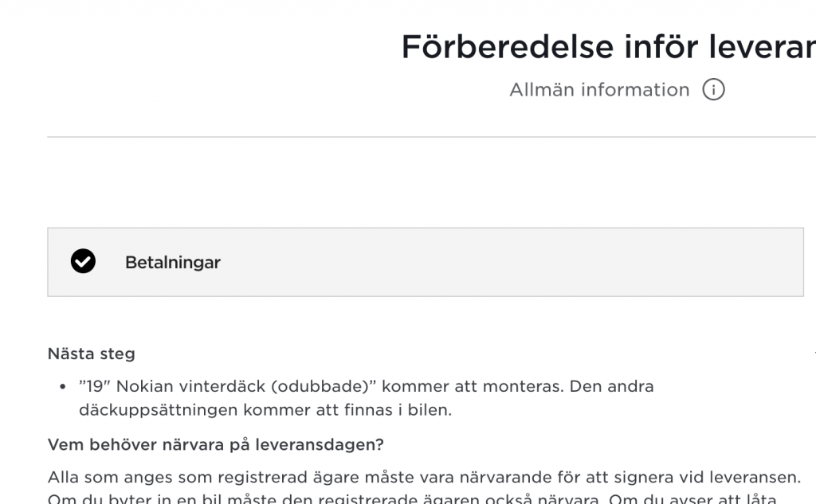Expand the Betalningar section
Image resolution: width=816 pixels, height=504 pixels.
[x=425, y=262]
